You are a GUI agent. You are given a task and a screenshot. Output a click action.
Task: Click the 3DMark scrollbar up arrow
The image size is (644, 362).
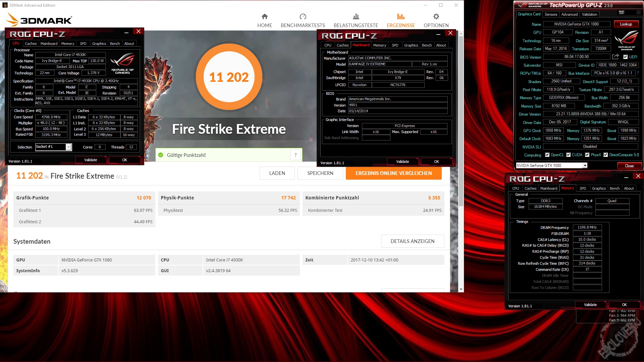click(461, 34)
